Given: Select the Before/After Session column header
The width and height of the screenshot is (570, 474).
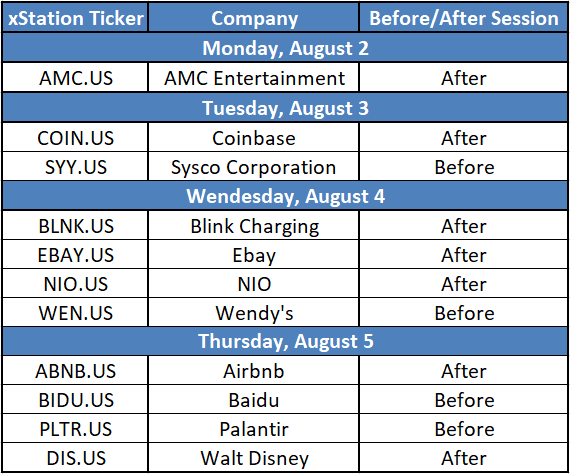Looking at the screenshot, I should click(463, 18).
